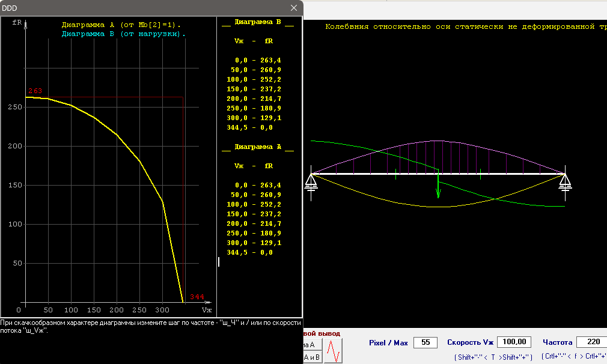The width and height of the screenshot is (607, 364).
Task: Click the 344,5 - 0,0 row in Диаграмма B
Action: coord(254,127)
